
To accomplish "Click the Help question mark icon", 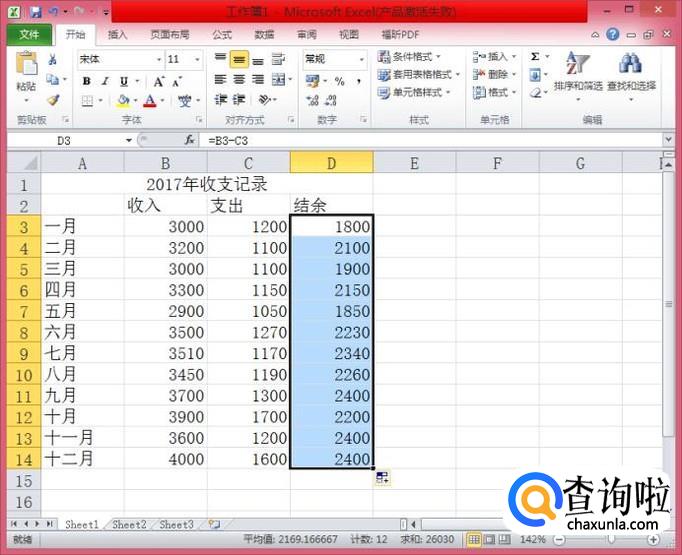I will click(613, 34).
